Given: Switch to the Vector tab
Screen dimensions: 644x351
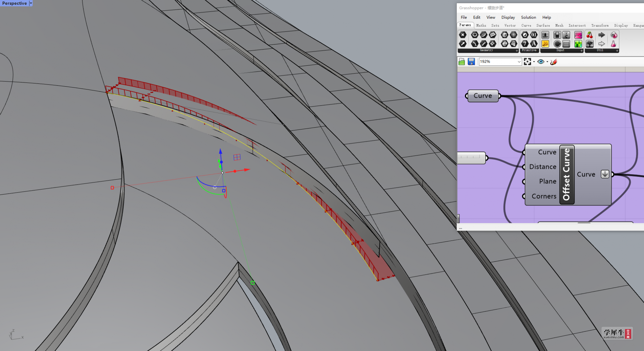Looking at the screenshot, I should 510,25.
